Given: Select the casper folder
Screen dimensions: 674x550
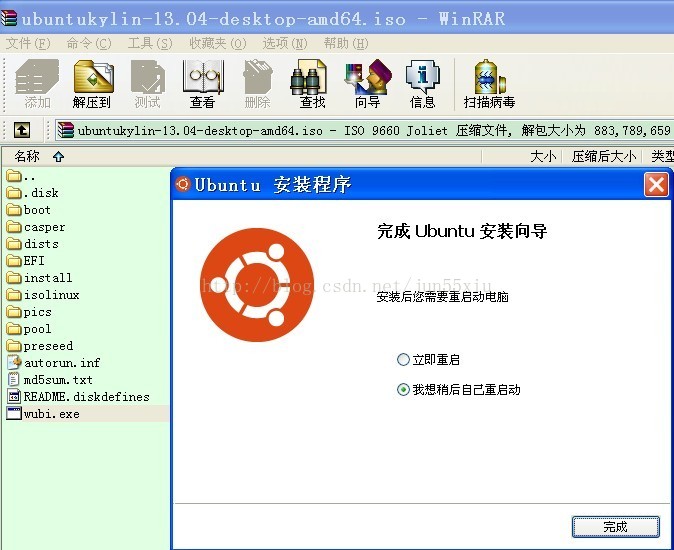Looking at the screenshot, I should click(36, 227).
